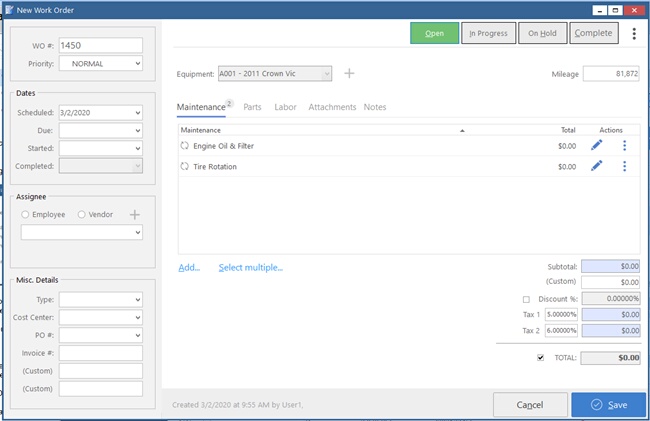Viewport: 650px width, 421px height.
Task: Open the Equipment dropdown showing A001 - 2011 Crown Vic
Action: pyautogui.click(x=327, y=74)
